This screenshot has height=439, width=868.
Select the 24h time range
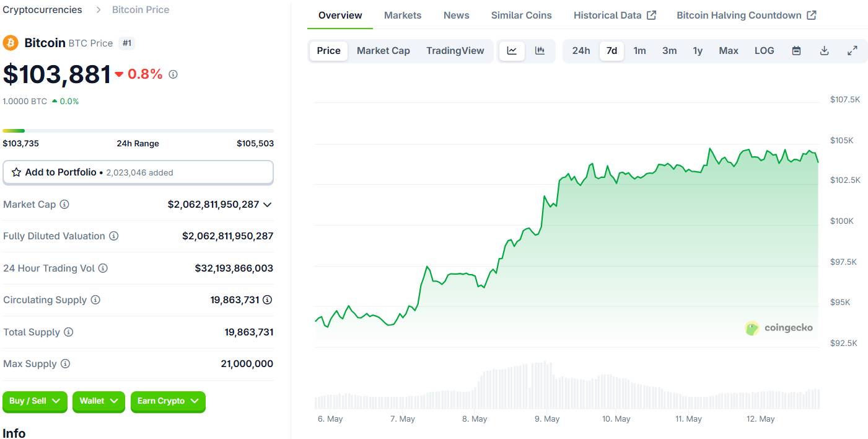click(x=581, y=51)
